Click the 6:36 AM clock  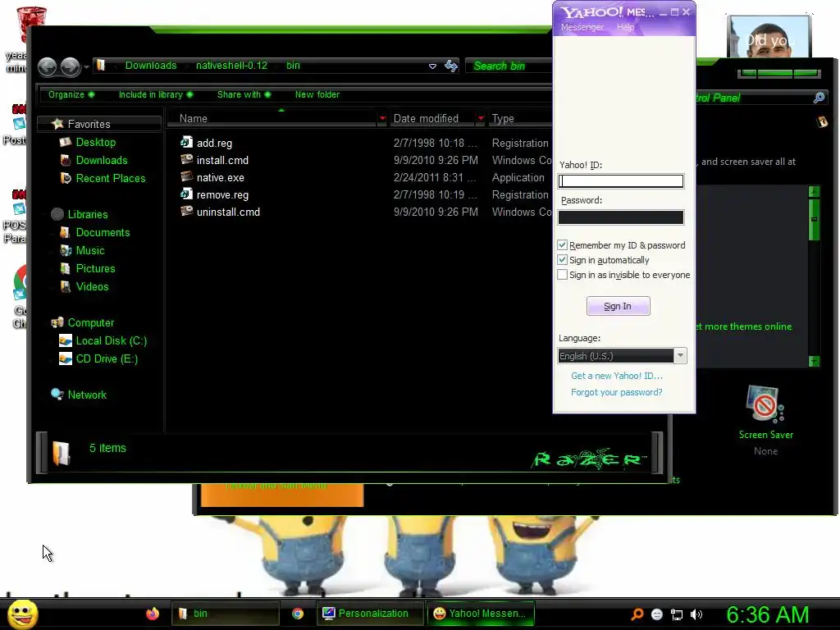(x=767, y=614)
